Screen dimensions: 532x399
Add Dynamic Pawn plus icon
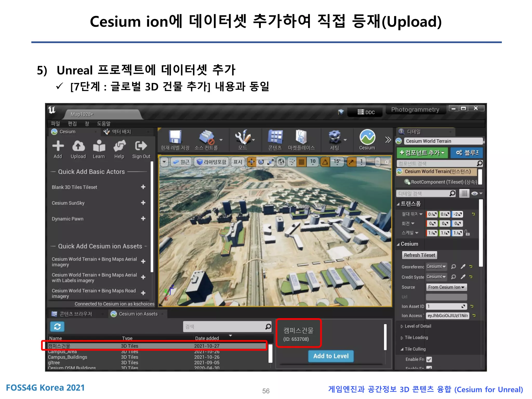(143, 218)
